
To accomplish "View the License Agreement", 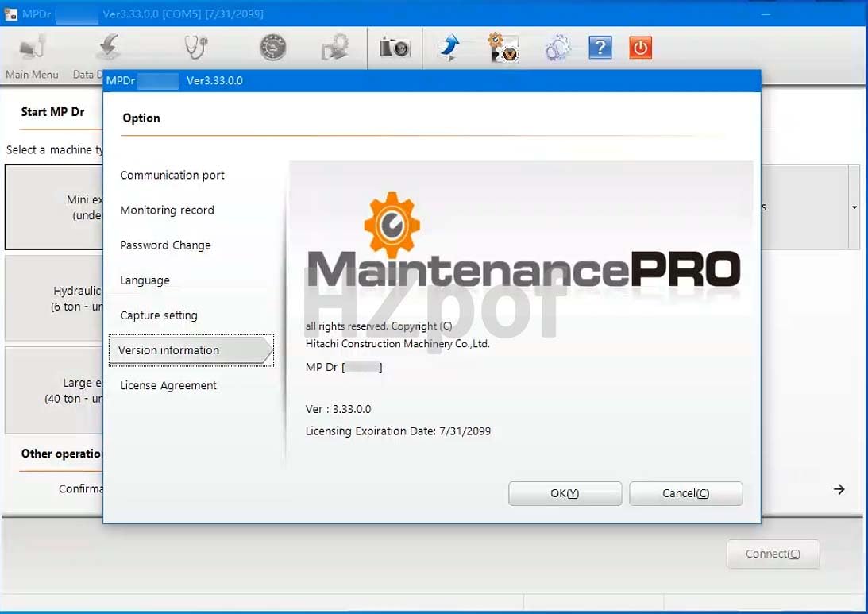I will point(168,385).
